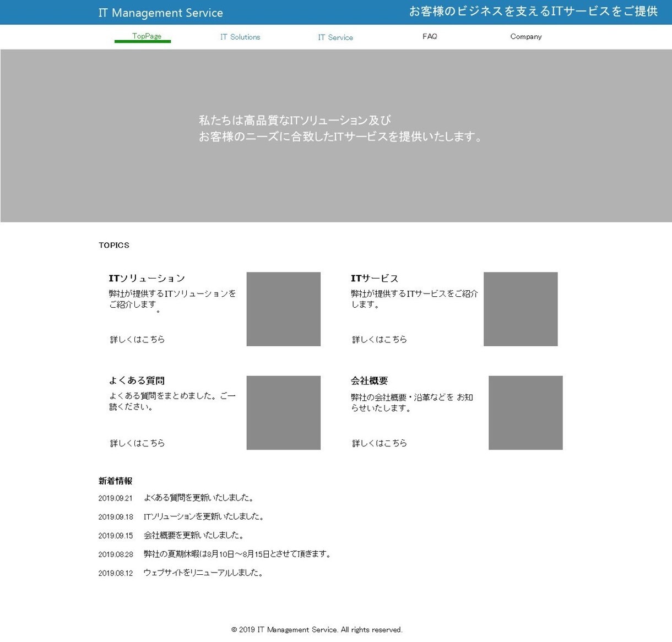The height and width of the screenshot is (642, 672).
Task: Click the 会社概要 card thumbnail
Action: [x=525, y=412]
